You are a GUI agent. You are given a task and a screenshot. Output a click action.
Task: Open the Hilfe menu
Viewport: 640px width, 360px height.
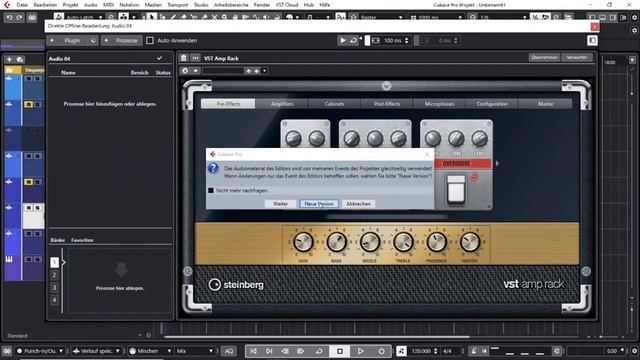(324, 5)
